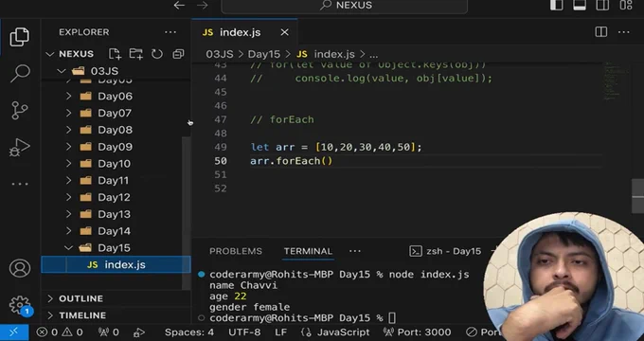Change end of line sequence LF
This screenshot has height=341, width=644.
click(x=281, y=332)
